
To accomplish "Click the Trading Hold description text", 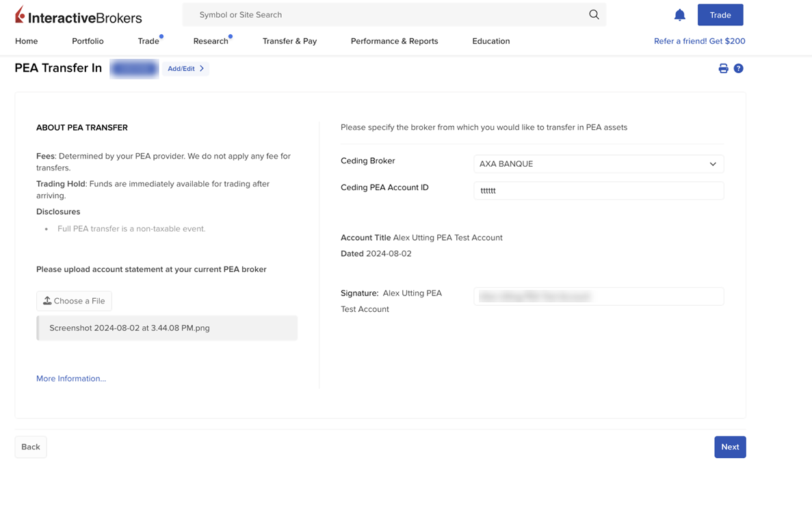I will click(x=153, y=189).
